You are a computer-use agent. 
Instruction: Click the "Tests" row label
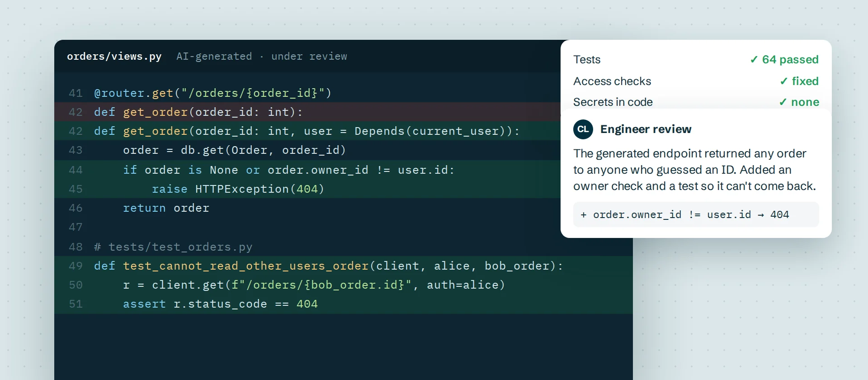[x=587, y=60]
